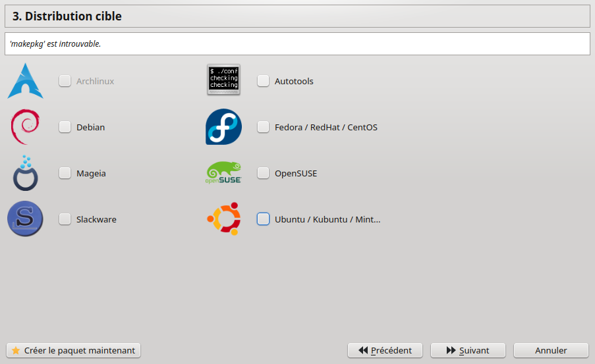This screenshot has width=595, height=364.
Task: Click the Archlinux label text
Action: coord(96,82)
